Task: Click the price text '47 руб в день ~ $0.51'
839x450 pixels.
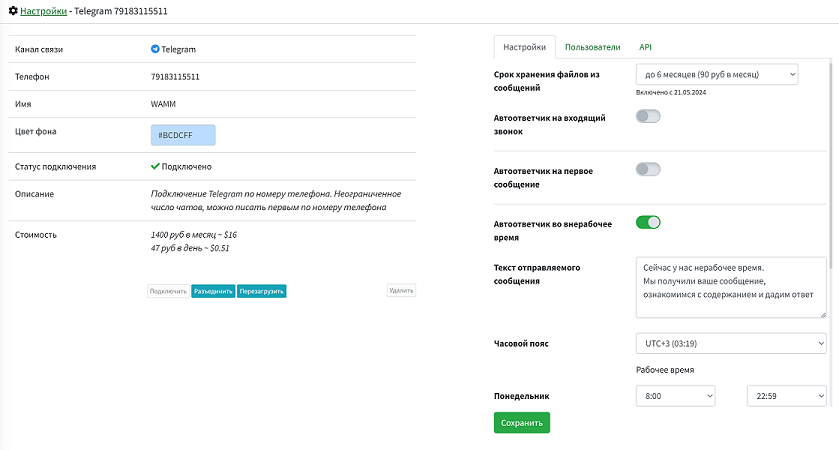Action: pyautogui.click(x=190, y=248)
